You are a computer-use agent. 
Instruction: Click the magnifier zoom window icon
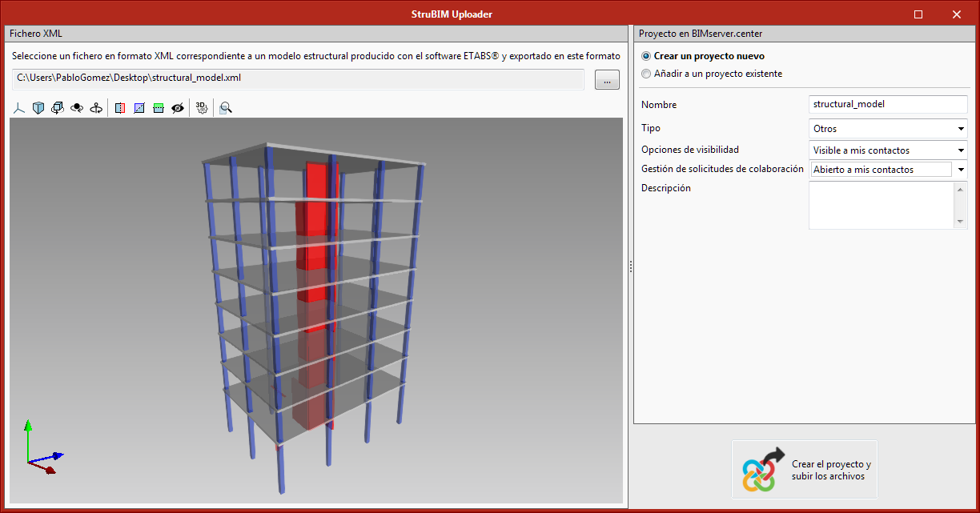pyautogui.click(x=226, y=108)
